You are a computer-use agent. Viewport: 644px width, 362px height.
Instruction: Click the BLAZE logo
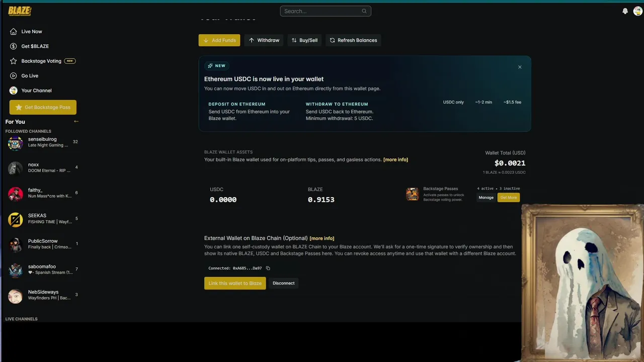click(20, 11)
